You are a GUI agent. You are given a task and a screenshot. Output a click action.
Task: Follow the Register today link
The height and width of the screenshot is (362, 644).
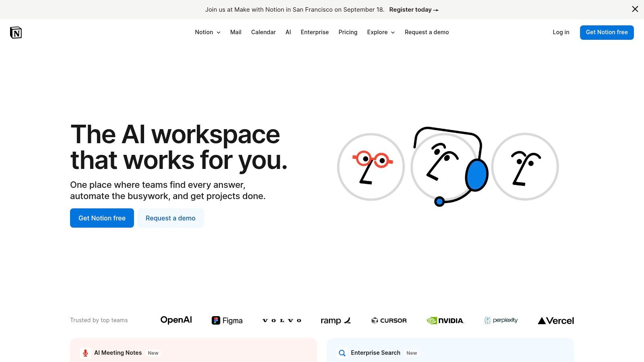[413, 10]
